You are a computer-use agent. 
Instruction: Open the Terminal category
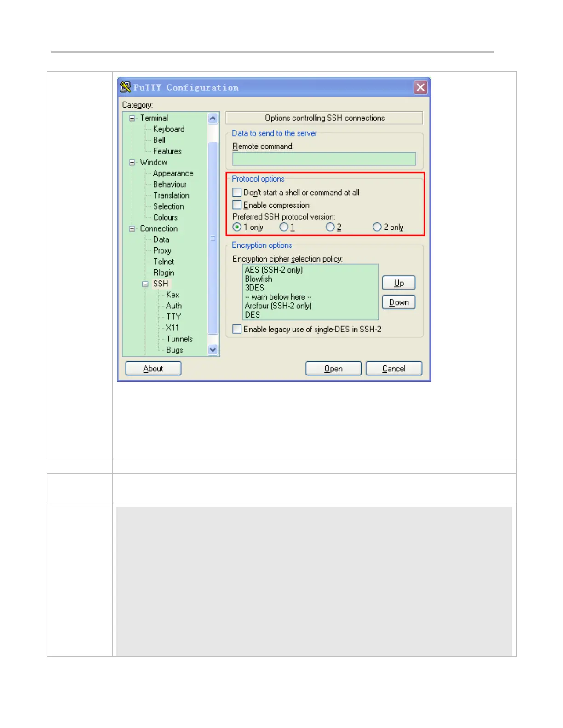pyautogui.click(x=154, y=118)
